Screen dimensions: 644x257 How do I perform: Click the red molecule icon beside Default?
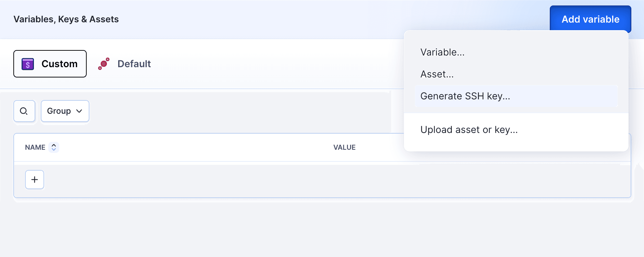(x=103, y=64)
